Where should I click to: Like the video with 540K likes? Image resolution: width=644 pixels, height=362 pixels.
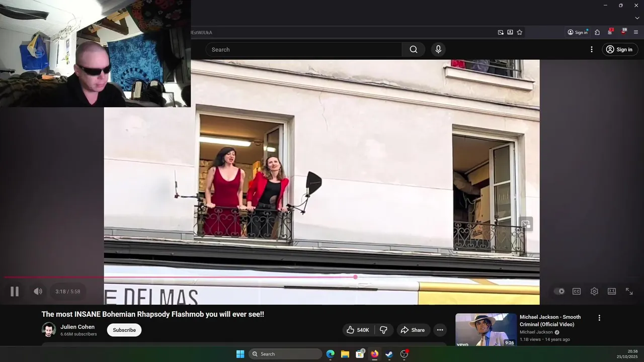click(358, 330)
